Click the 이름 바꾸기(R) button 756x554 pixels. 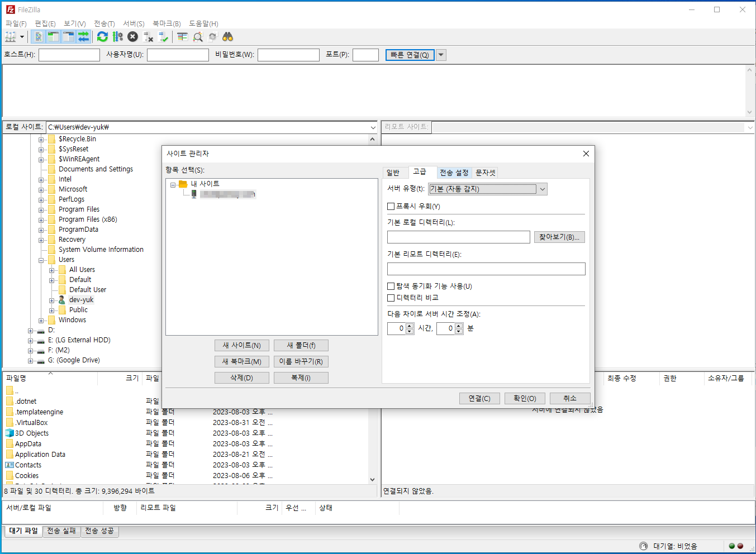tap(301, 361)
